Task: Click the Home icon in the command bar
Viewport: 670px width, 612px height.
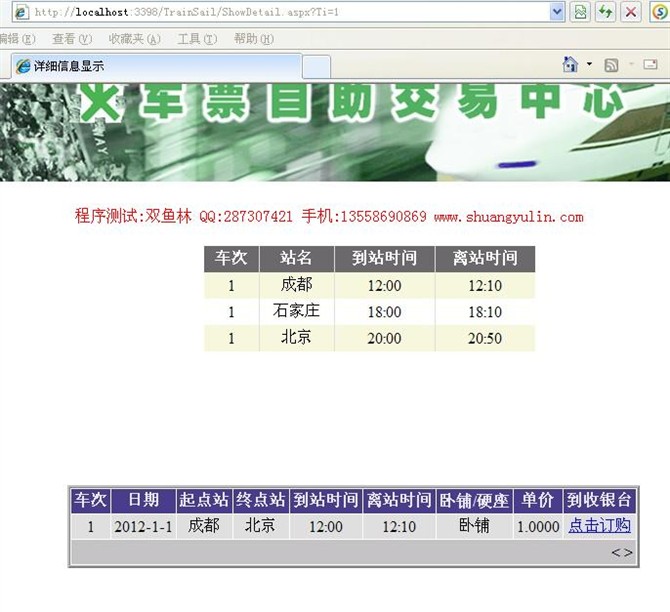Action: pos(570,65)
